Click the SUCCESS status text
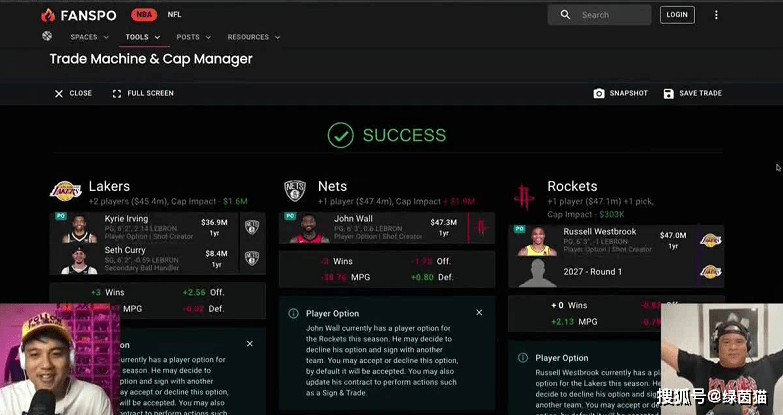Screen dimensions: 783x415 point(404,135)
